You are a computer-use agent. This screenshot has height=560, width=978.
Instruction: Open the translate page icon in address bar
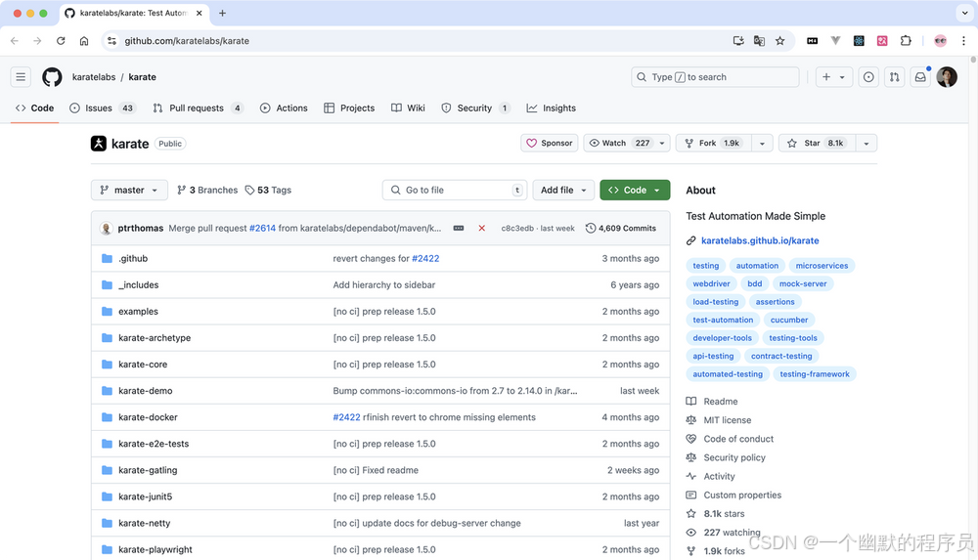point(759,40)
